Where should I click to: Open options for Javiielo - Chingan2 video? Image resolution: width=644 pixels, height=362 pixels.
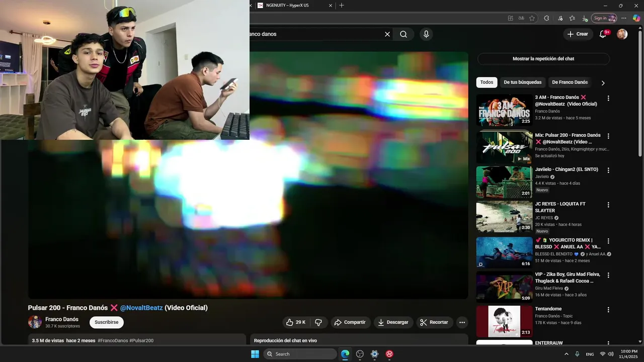608,170
